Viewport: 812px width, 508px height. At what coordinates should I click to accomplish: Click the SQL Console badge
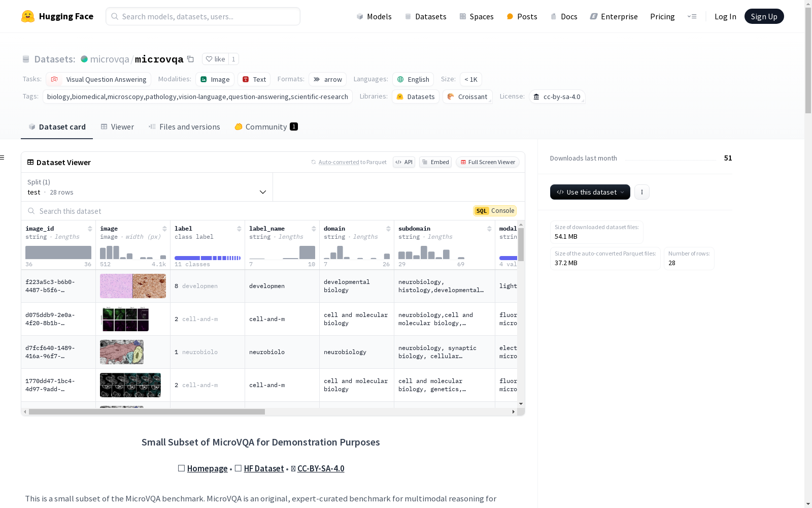point(495,211)
